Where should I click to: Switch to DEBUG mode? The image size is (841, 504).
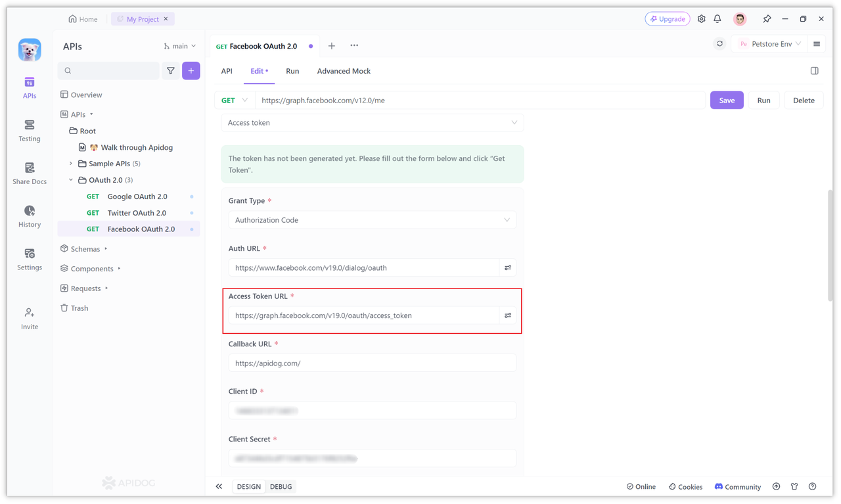(281, 486)
